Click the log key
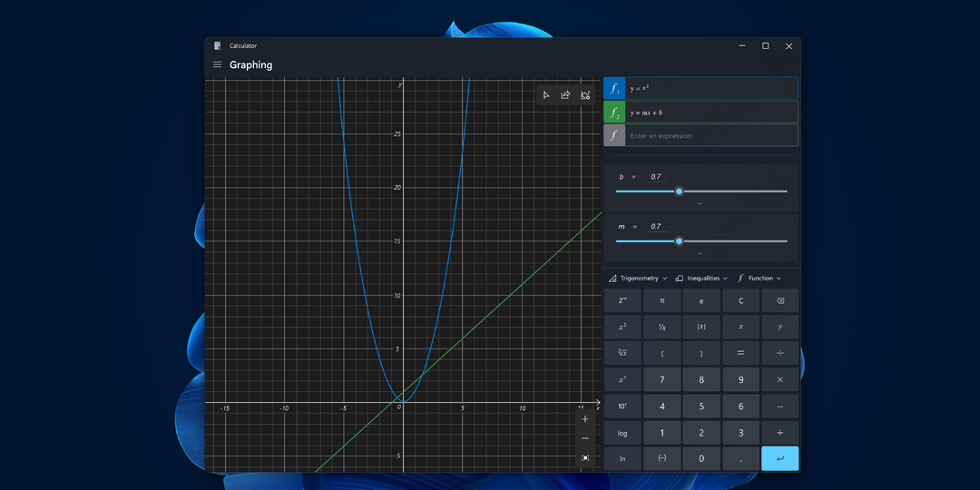 622,433
